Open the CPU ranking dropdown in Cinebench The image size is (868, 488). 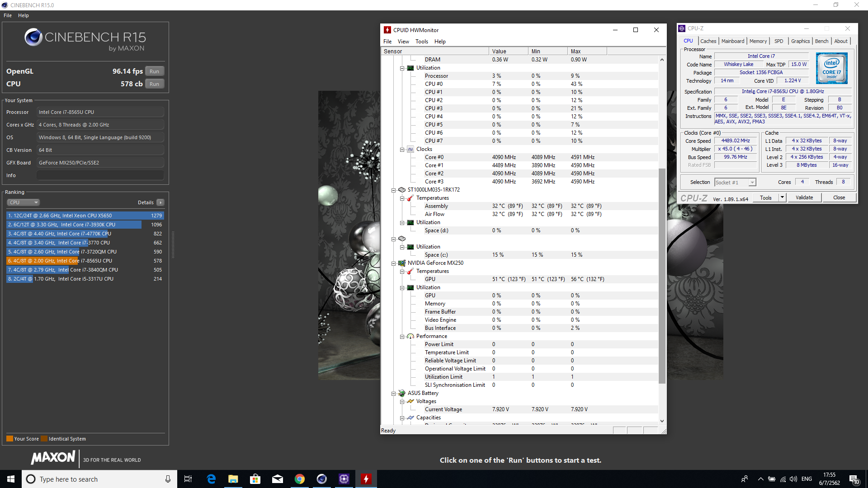(x=24, y=202)
